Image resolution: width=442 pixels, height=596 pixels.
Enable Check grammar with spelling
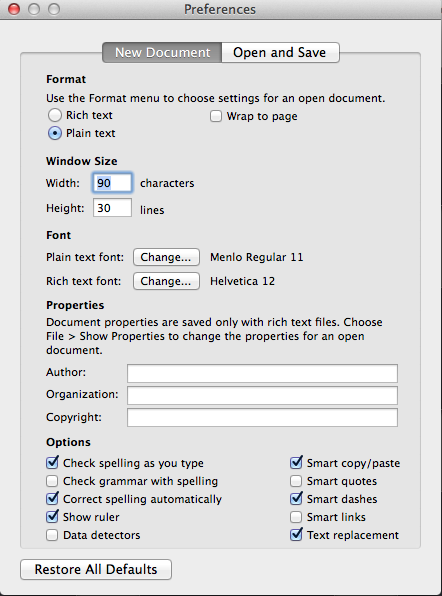[52, 481]
